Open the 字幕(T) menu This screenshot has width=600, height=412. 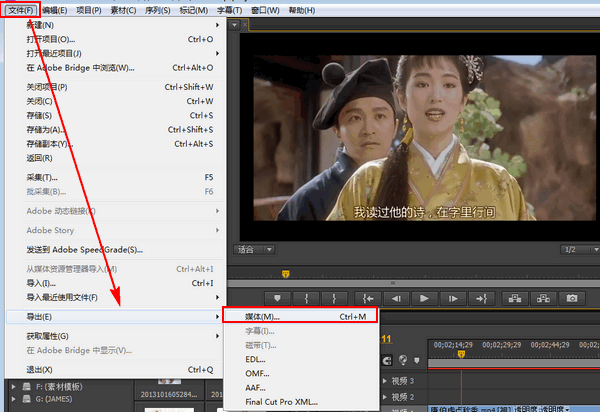point(230,10)
